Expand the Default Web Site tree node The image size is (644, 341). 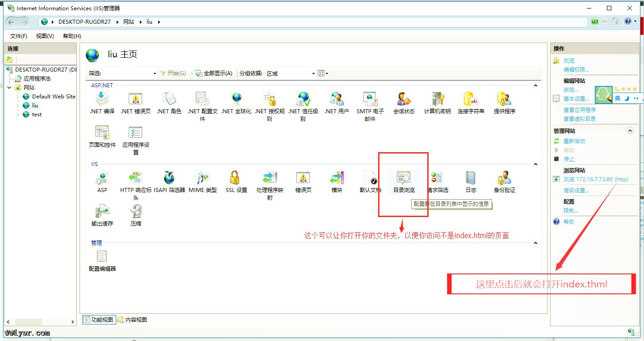18,97
